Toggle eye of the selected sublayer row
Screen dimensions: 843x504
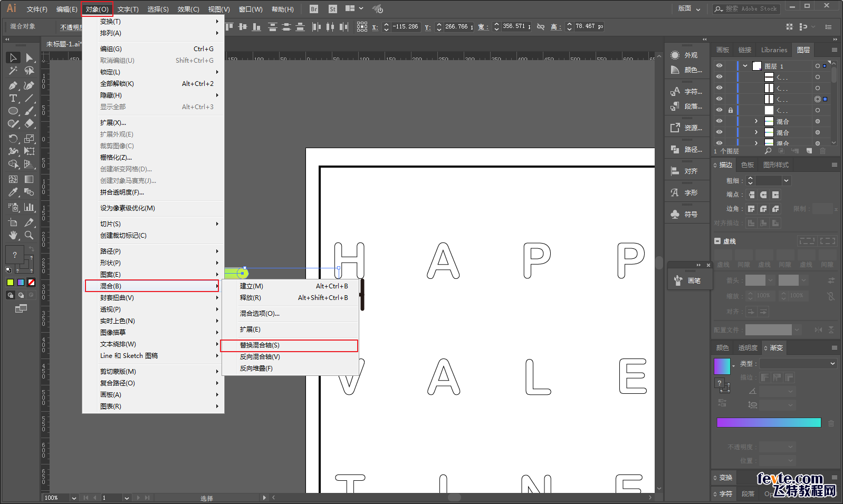click(x=719, y=99)
